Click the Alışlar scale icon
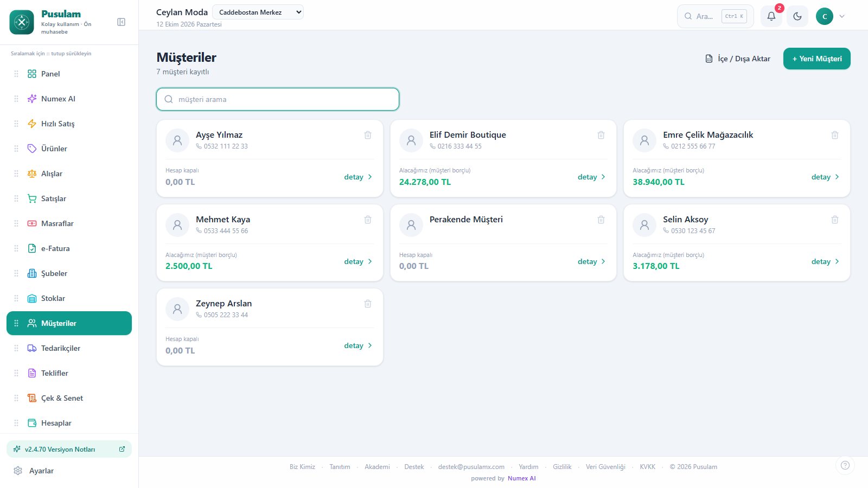Image resolution: width=868 pixels, height=488 pixels. coord(32,174)
